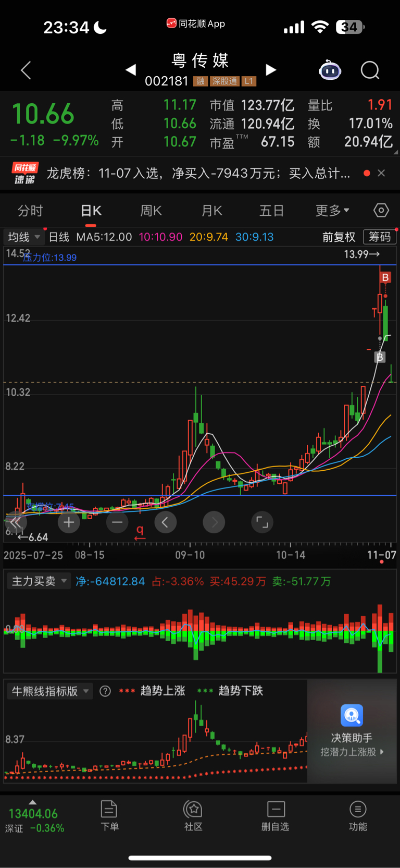
Task: Switch to the 月K tab
Action: pos(211,211)
